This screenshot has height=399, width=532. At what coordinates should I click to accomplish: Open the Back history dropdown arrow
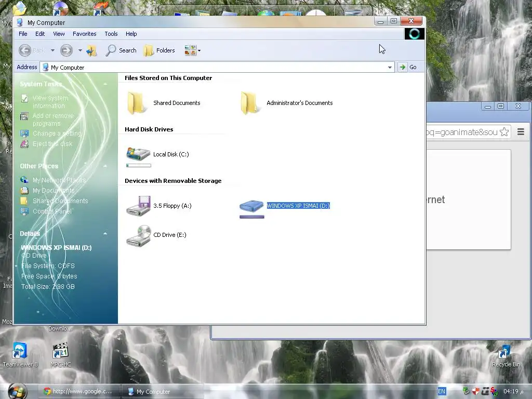(x=52, y=50)
